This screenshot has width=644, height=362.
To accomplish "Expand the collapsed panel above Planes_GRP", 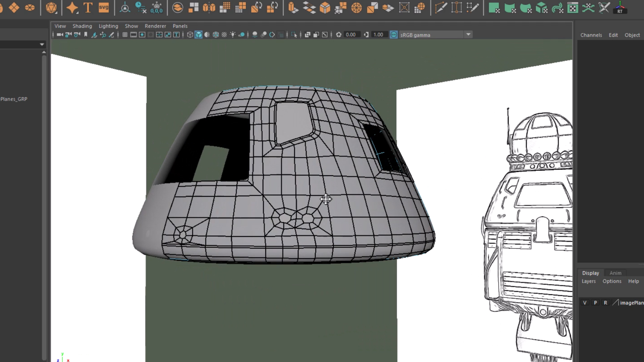I will point(42,44).
